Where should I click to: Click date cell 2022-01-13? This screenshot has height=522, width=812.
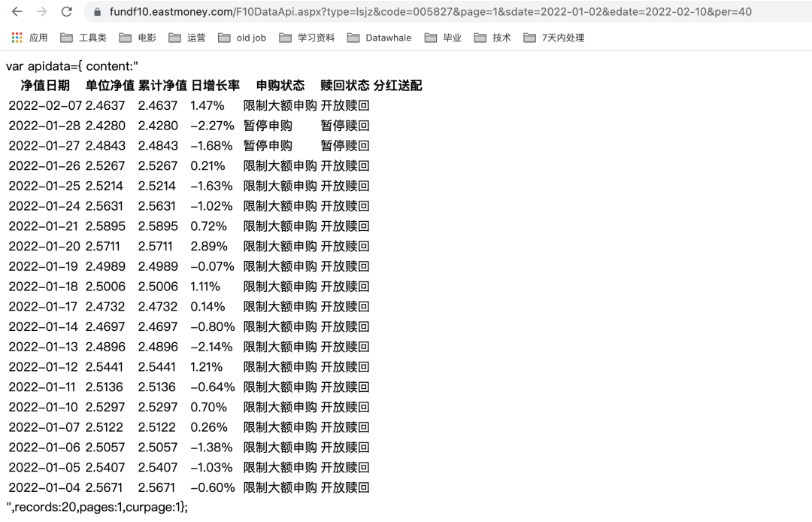tap(44, 347)
